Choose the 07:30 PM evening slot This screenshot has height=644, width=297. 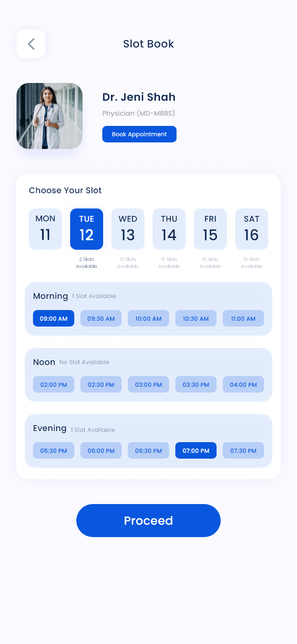[243, 450]
